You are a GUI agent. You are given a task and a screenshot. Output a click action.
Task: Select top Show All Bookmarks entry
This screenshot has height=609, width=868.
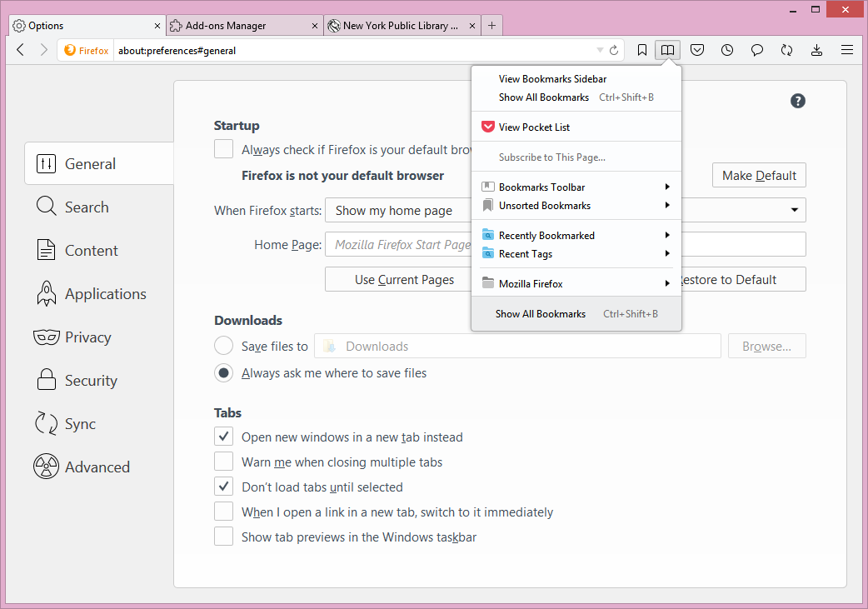576,97
